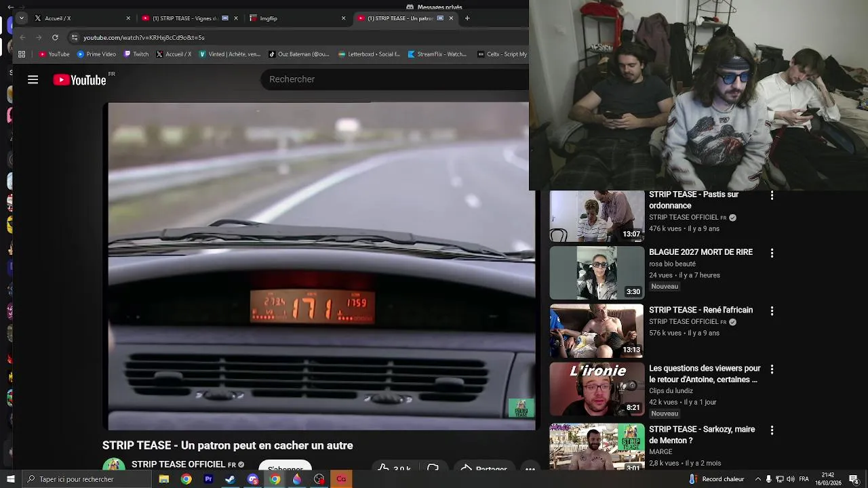Click the Chrome address bar URL
868x488 pixels.
click(x=144, y=37)
